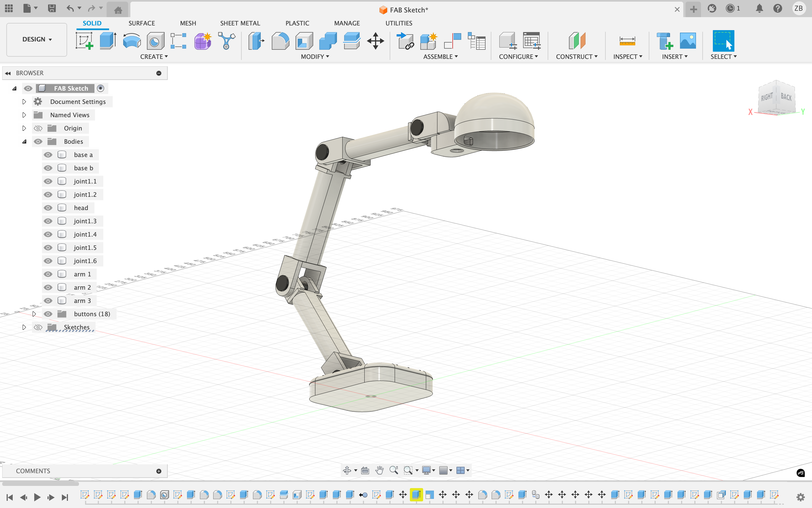The width and height of the screenshot is (812, 508).
Task: Open the Revolve tool
Action: pos(131,41)
